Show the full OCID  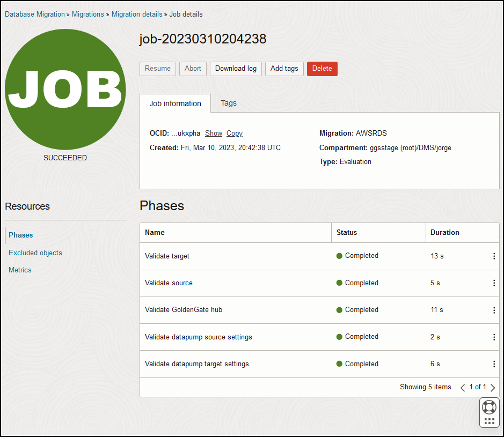(x=213, y=133)
